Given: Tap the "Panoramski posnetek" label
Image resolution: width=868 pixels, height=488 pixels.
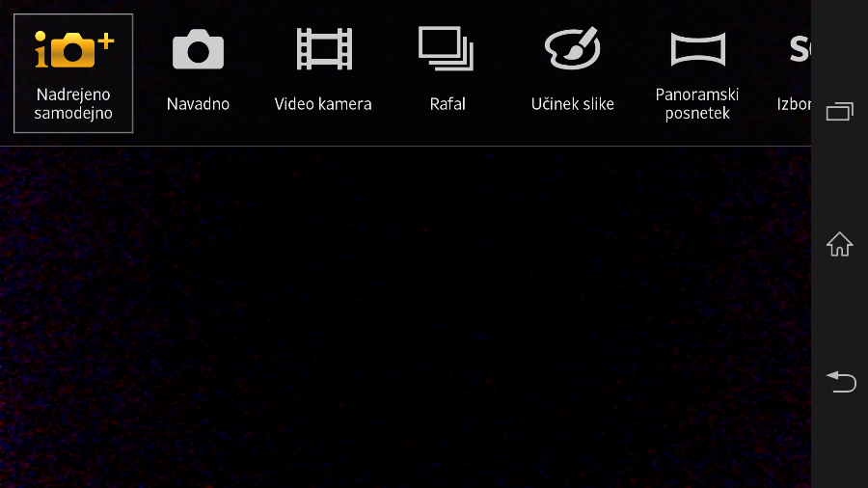Looking at the screenshot, I should (x=696, y=104).
